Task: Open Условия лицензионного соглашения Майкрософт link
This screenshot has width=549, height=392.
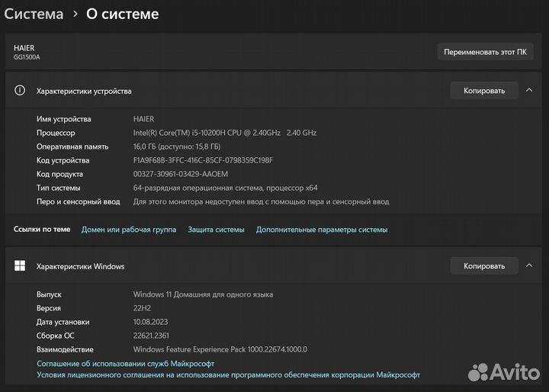Action: (x=228, y=374)
